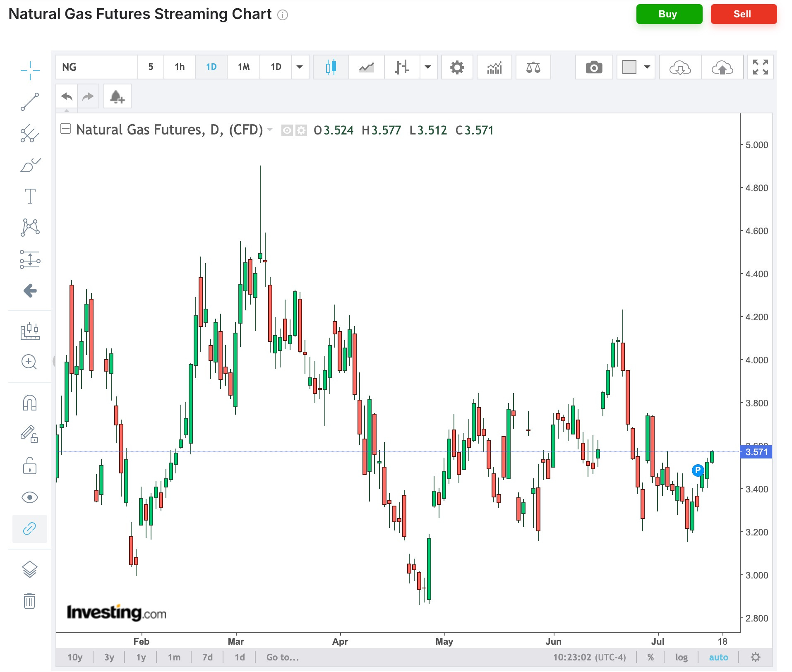This screenshot has width=792, height=672.
Task: Open dropdown beside gray square
Action: tap(647, 67)
